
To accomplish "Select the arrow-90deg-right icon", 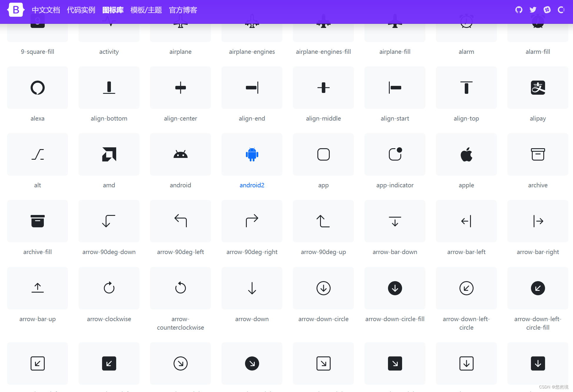I will pyautogui.click(x=252, y=221).
